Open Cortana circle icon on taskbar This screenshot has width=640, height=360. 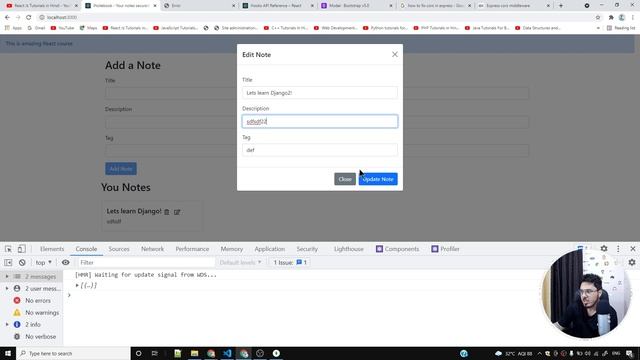click(x=138, y=353)
